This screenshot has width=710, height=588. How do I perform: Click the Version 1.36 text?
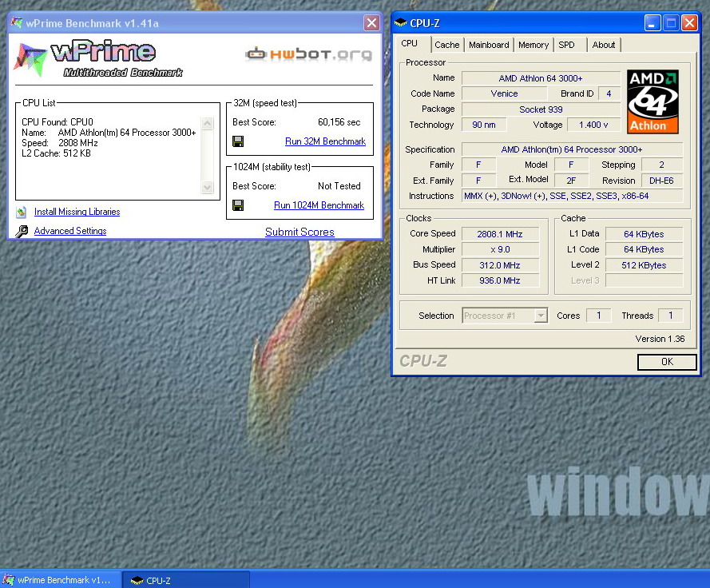(x=660, y=339)
